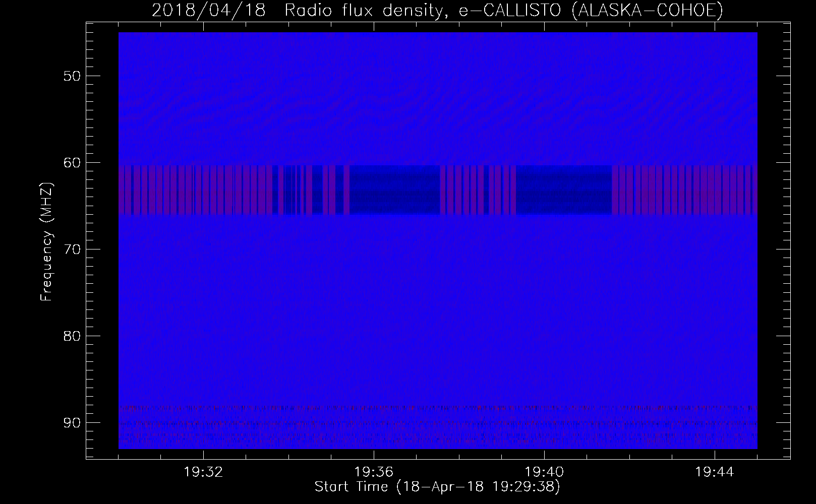816x504 pixels.
Task: Click the 19:36 time tick label
Action: [x=374, y=472]
